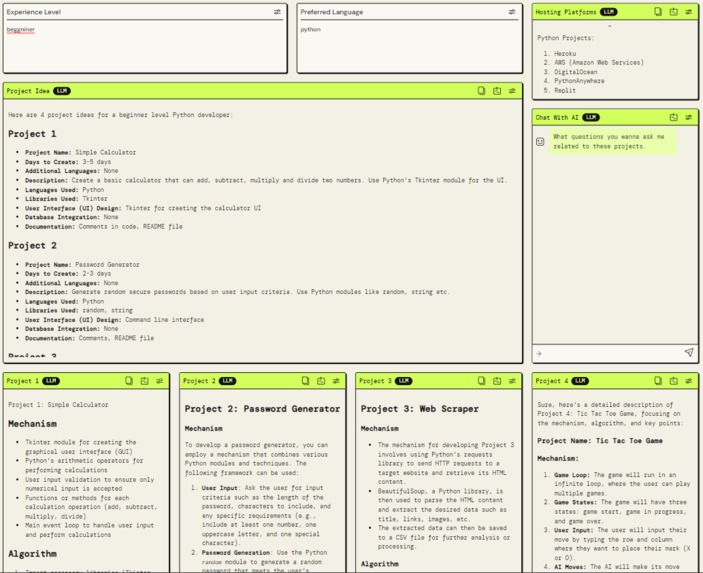Click 'Project 1: Simple Calculator' text

58,405
